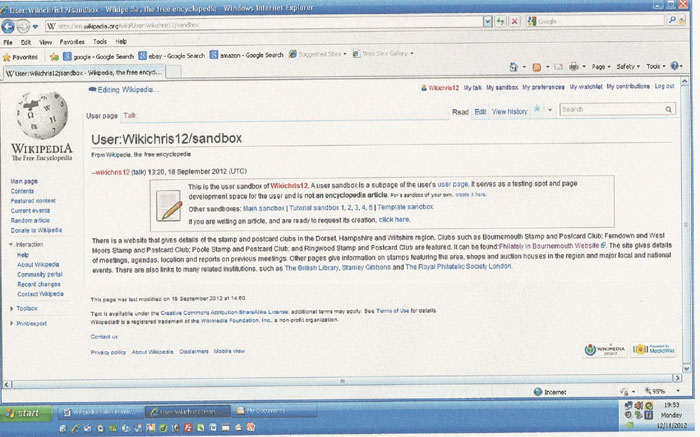Screen dimensions: 700x437
Task: Open Recent changes in the sidebar
Action: 39,284
